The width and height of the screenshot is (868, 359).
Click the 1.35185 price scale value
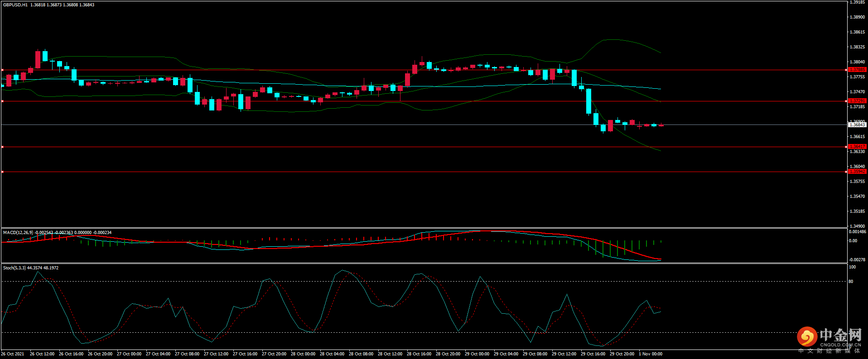coord(857,211)
